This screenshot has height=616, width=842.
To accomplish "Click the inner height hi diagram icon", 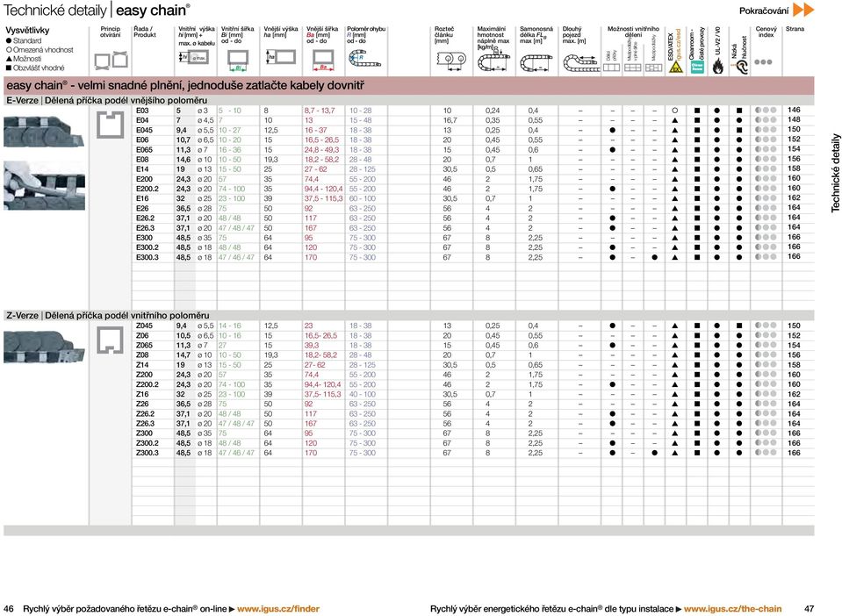I will click(193, 57).
